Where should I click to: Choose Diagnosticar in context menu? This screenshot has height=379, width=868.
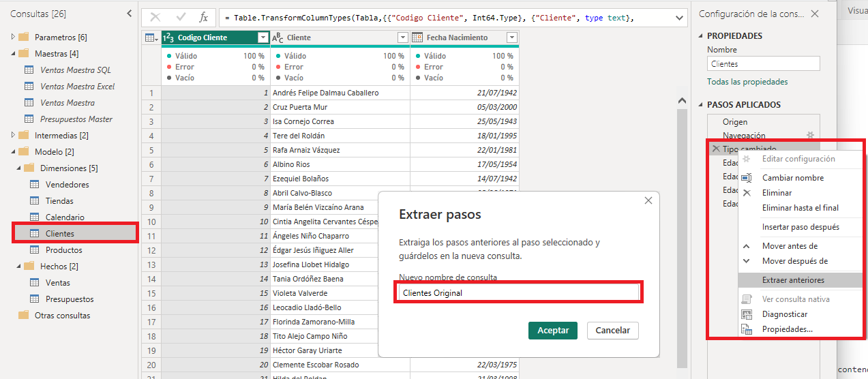pyautogui.click(x=785, y=314)
